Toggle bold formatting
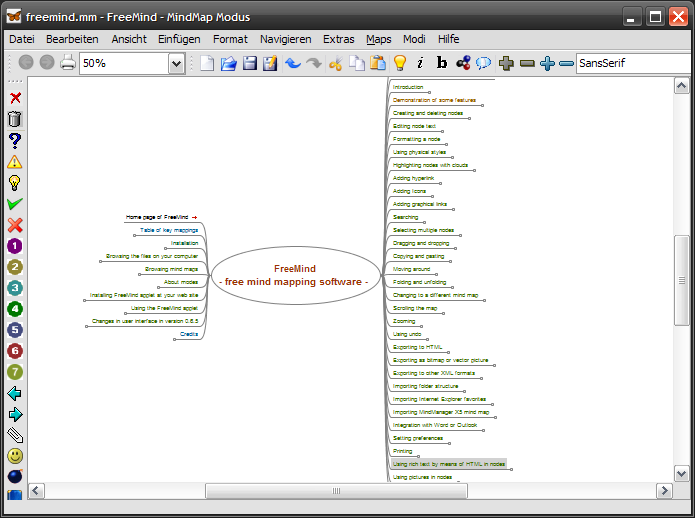This screenshot has width=695, height=518. pyautogui.click(x=441, y=63)
